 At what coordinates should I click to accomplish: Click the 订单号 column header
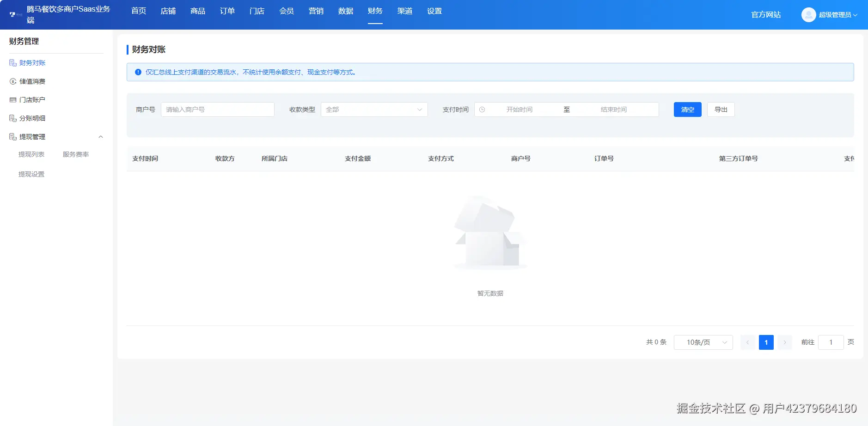coord(604,158)
